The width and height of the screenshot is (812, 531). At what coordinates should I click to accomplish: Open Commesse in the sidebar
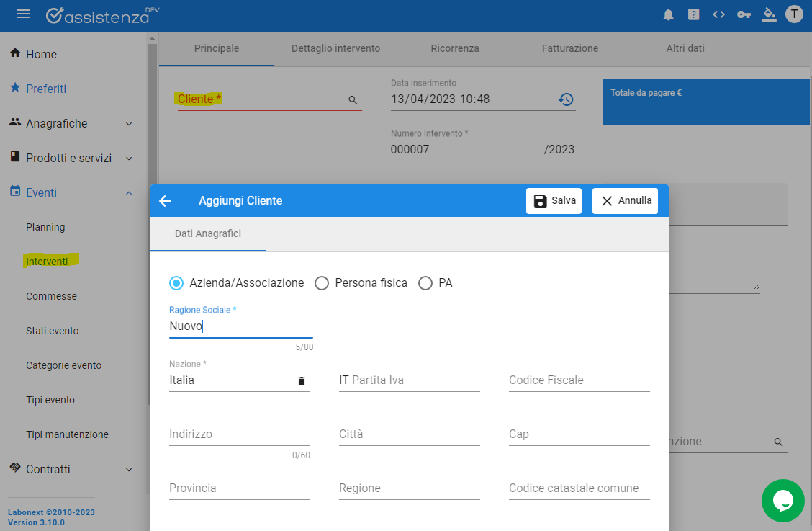51,296
